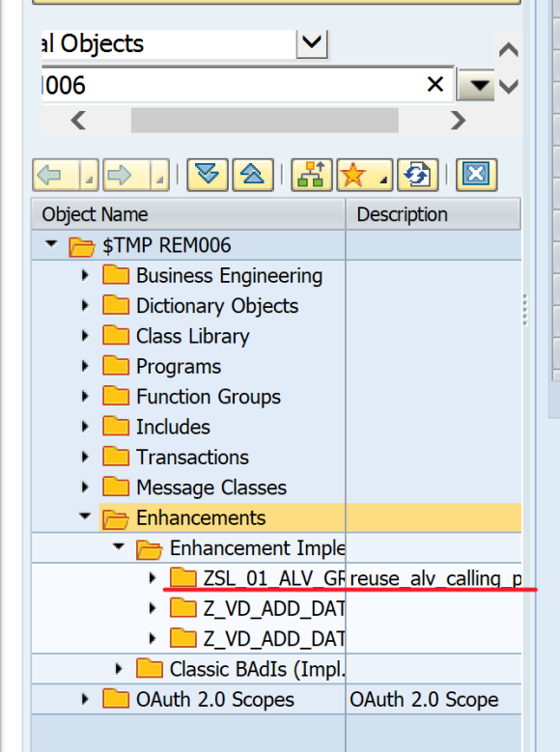Viewport: 560px width, 752px height.
Task: Expand the Dictionary Objects folder
Action: [85, 305]
